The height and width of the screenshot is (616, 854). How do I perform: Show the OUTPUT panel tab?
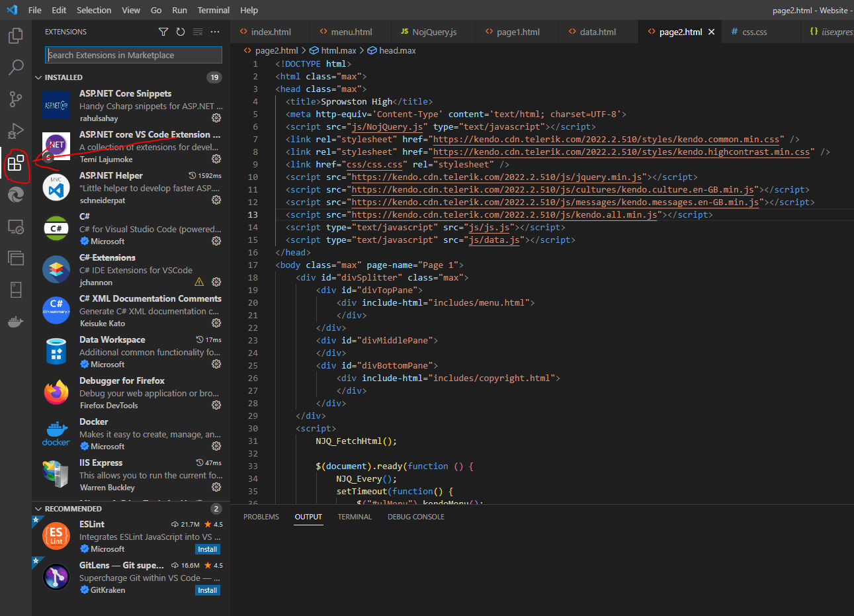(x=308, y=517)
